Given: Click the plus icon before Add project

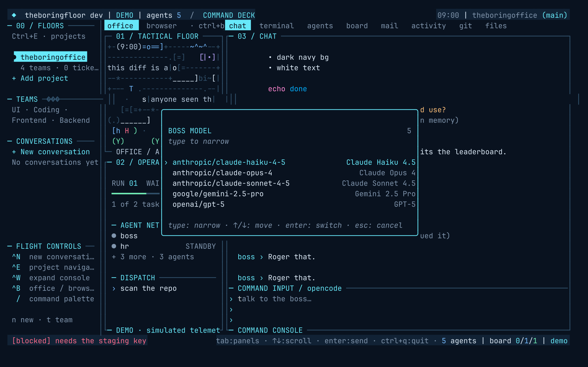Looking at the screenshot, I should click(x=14, y=78).
